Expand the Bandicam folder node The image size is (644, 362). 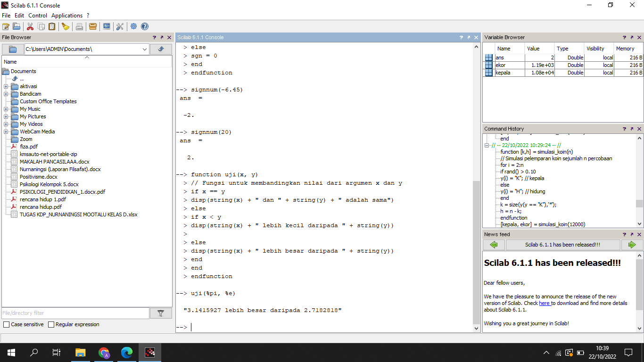(x=6, y=94)
